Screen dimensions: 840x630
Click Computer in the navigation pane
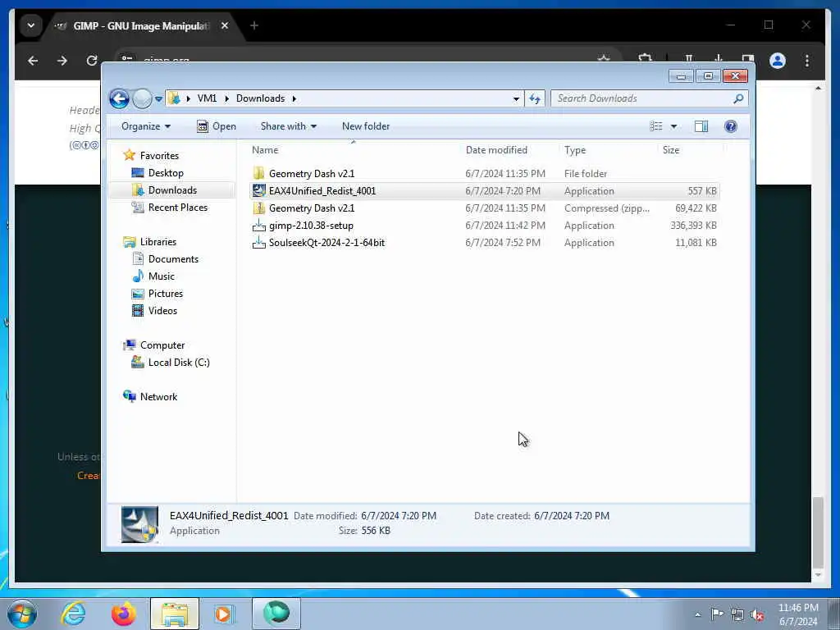162,345
